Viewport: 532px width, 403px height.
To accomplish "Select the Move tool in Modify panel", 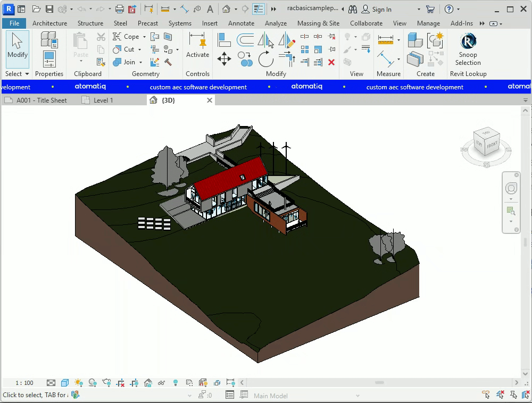I will point(224,59).
